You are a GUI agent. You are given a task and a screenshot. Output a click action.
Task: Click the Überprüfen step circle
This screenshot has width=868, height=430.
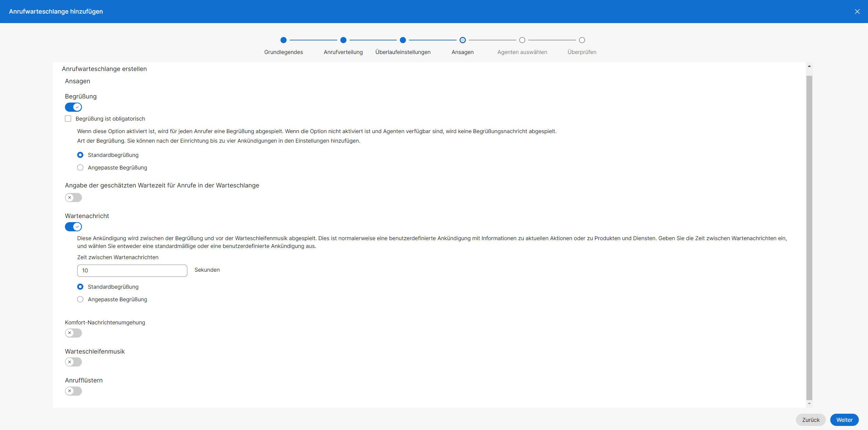click(x=582, y=40)
